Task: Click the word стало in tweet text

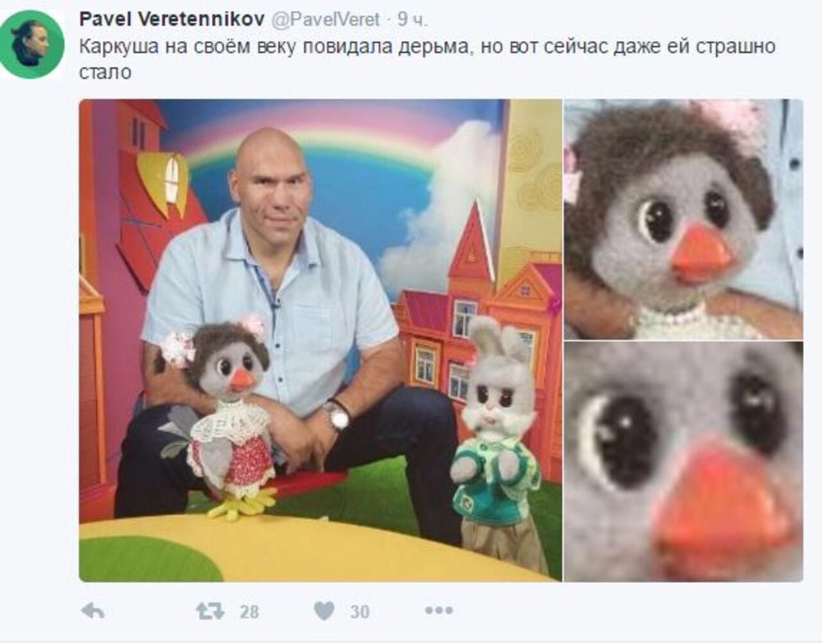Action: point(105,72)
